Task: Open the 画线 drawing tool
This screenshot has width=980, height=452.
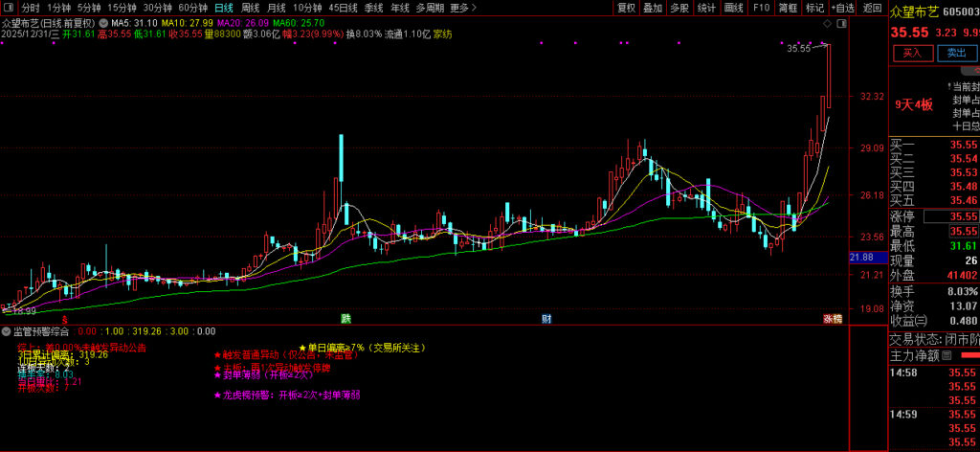Action: point(734,8)
